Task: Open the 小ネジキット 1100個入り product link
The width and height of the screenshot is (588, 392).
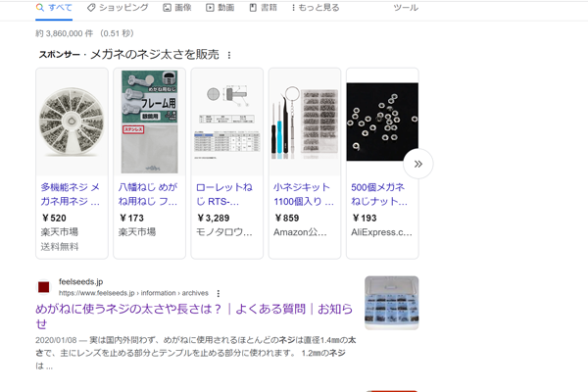Action: pos(304,194)
